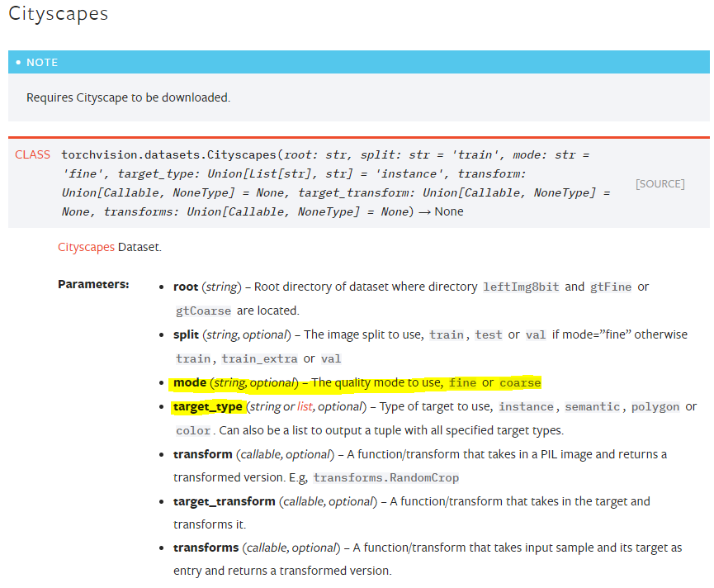Click the CLASS label
This screenshot has height=588, width=714.
(32, 155)
